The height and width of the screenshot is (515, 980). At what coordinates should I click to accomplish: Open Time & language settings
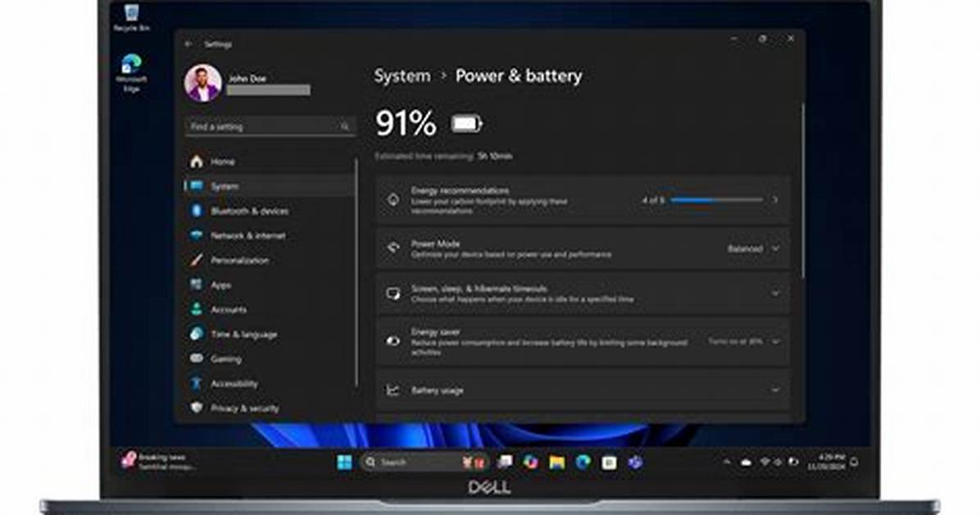(269, 334)
